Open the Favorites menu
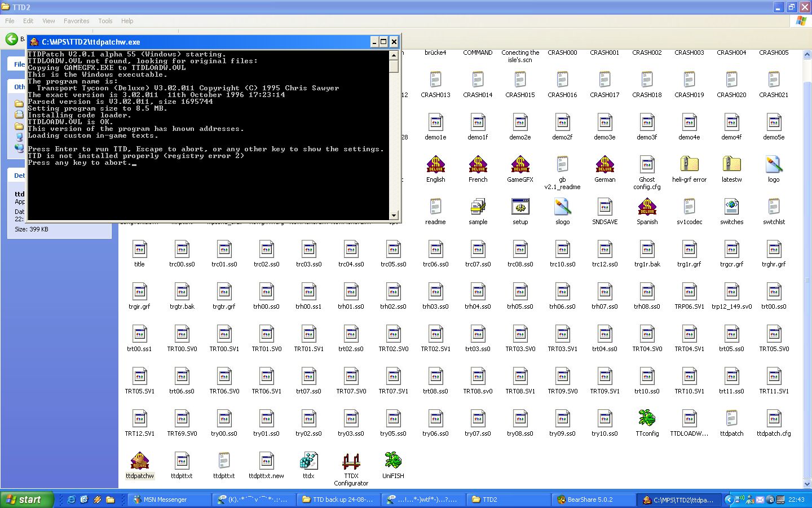This screenshot has width=812, height=508. (76, 21)
